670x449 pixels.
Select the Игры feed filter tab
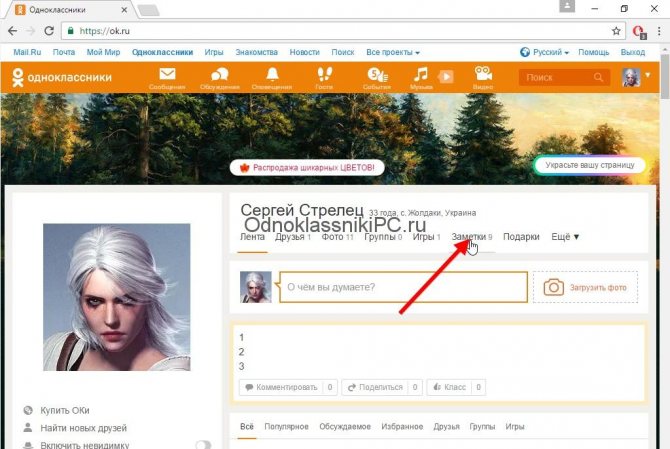[514, 426]
